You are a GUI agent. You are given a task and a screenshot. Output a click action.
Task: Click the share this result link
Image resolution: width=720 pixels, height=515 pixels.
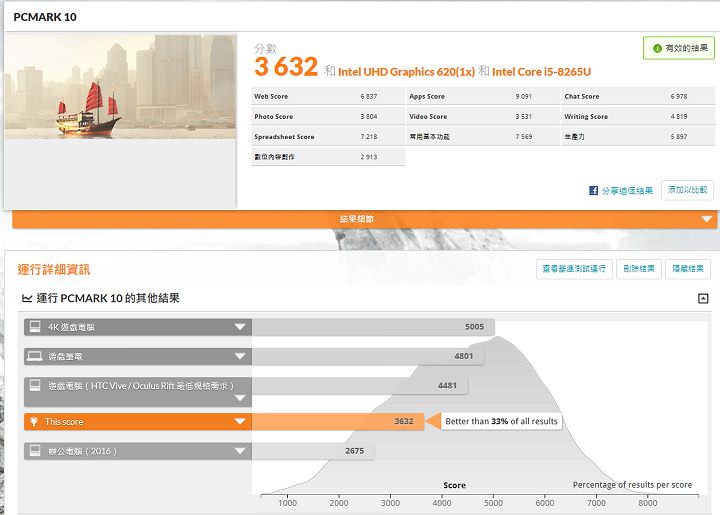click(627, 190)
